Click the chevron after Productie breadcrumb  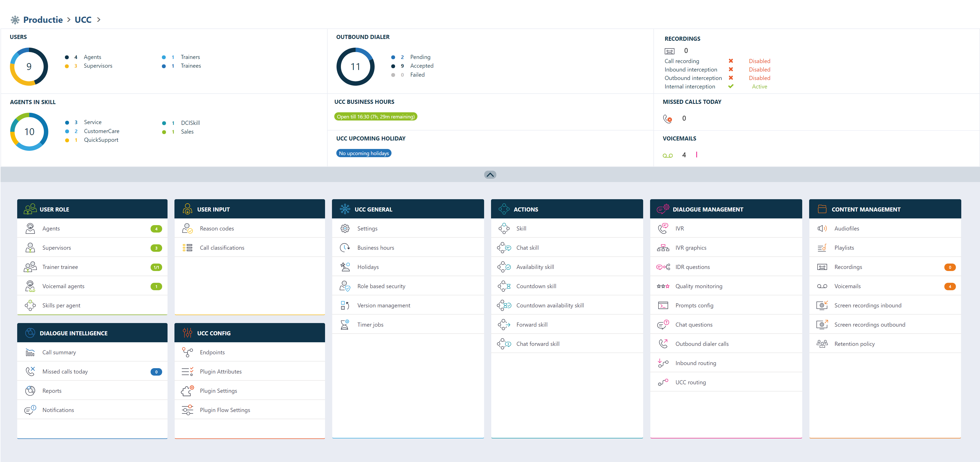coord(69,20)
